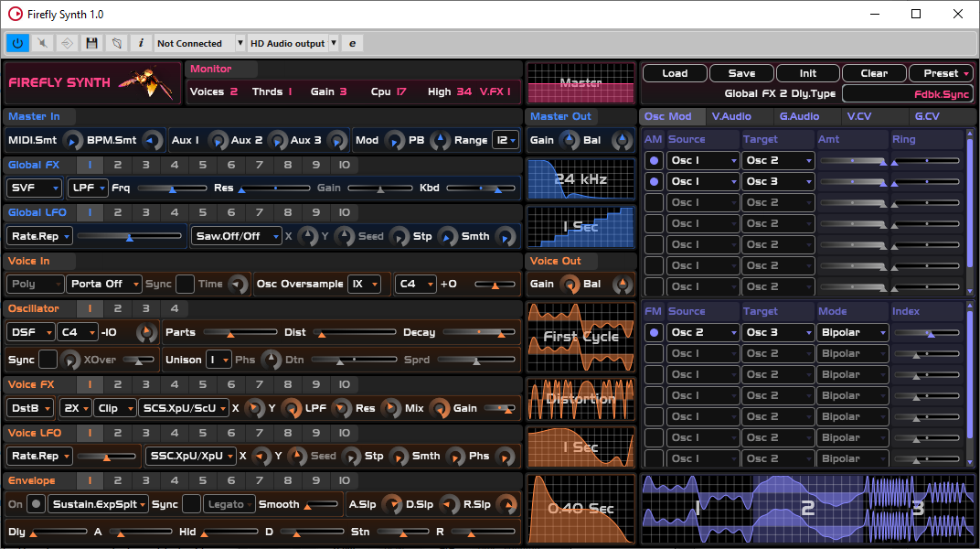Click the Envelope A.Slp knob
The image size is (980, 549).
point(392,504)
